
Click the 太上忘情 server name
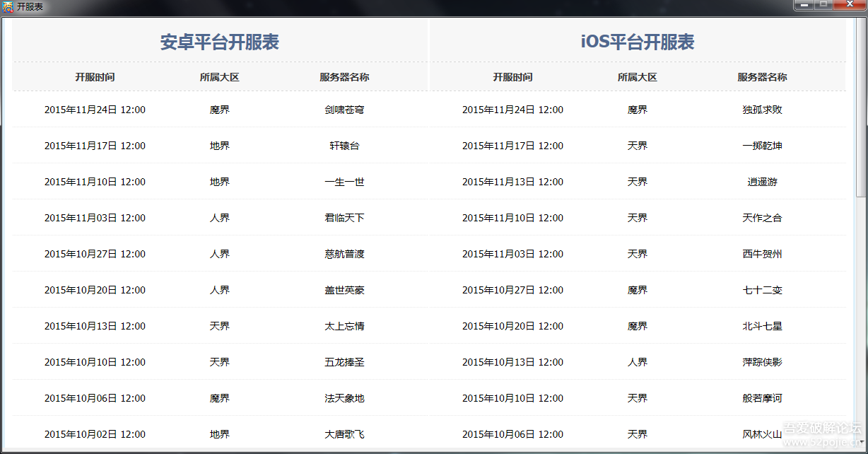click(344, 326)
